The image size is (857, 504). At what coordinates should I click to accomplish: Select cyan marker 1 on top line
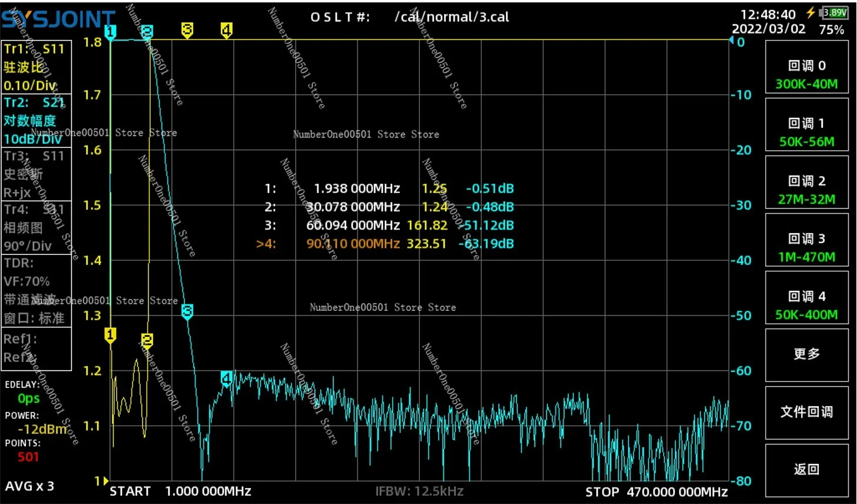(x=110, y=32)
